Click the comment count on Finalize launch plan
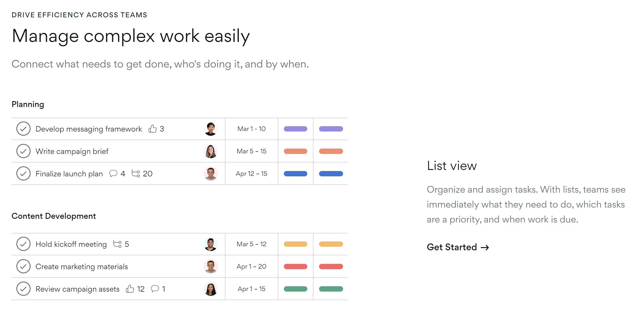644x310 pixels. click(x=123, y=174)
